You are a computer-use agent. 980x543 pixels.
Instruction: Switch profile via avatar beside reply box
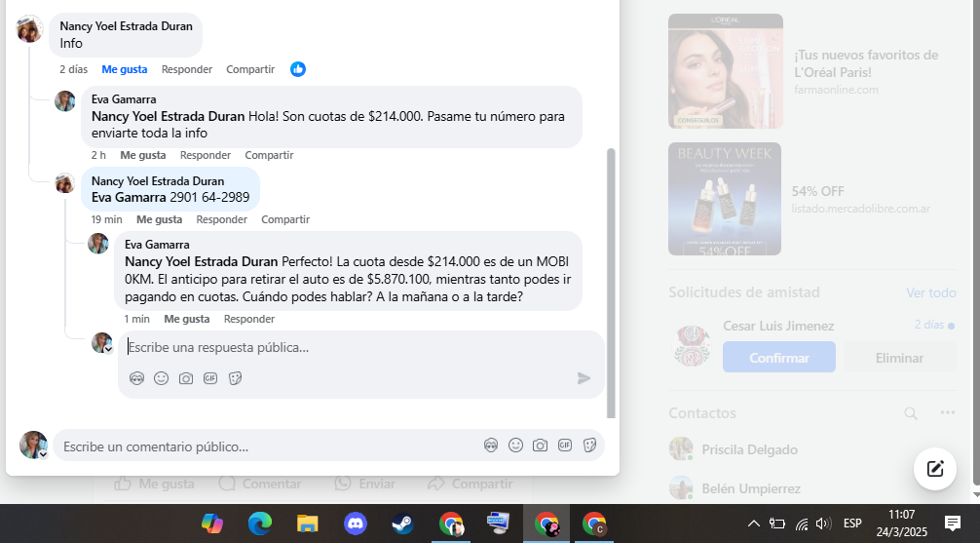(102, 343)
